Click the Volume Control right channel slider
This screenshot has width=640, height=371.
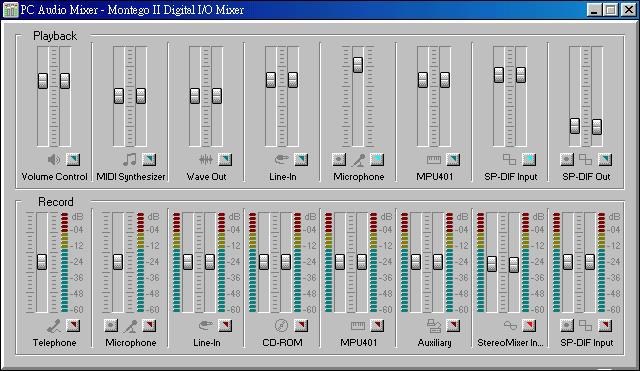tap(65, 81)
